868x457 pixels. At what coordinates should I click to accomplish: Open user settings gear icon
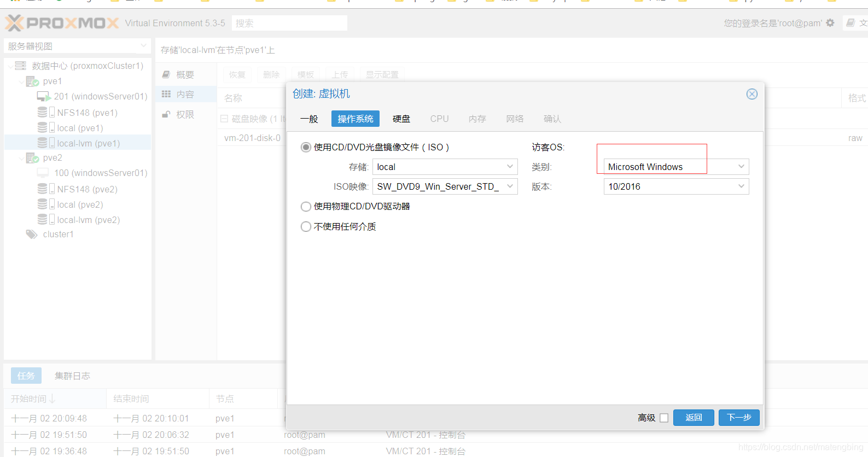click(830, 23)
